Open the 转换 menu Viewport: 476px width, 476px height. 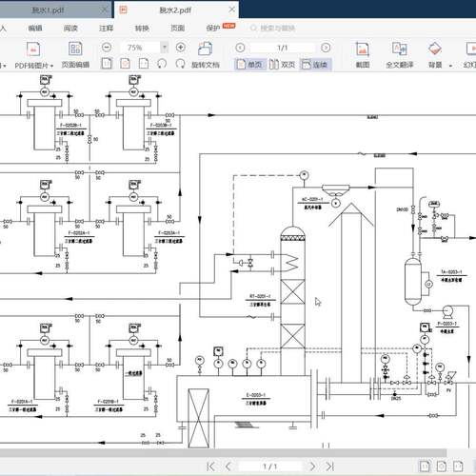pos(142,29)
